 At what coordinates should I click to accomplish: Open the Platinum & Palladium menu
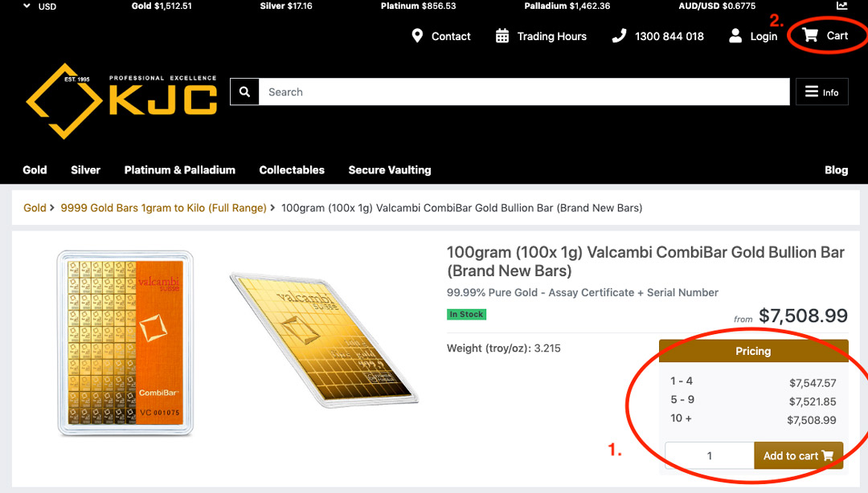coord(179,170)
